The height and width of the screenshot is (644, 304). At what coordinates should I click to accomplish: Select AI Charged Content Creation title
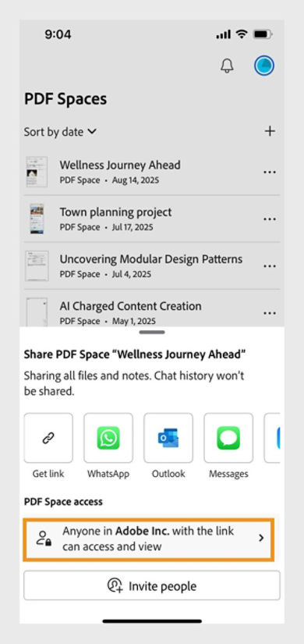tap(130, 307)
